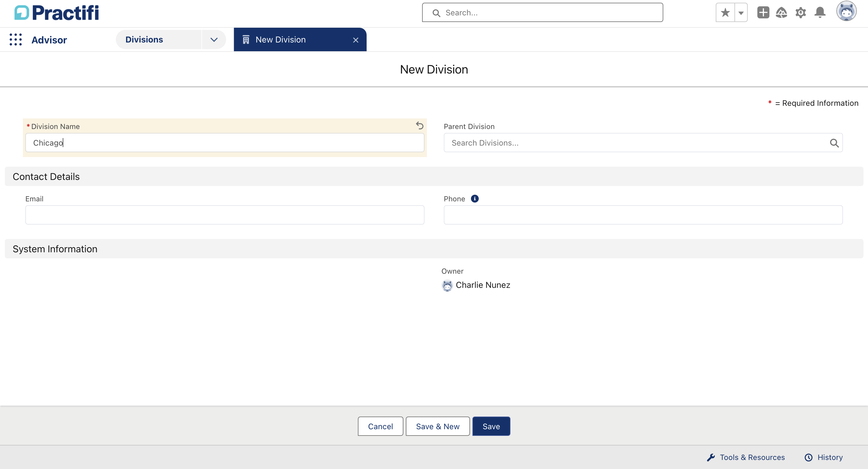Expand the Divisions tab chevron menu
The width and height of the screenshot is (868, 469).
[214, 39]
